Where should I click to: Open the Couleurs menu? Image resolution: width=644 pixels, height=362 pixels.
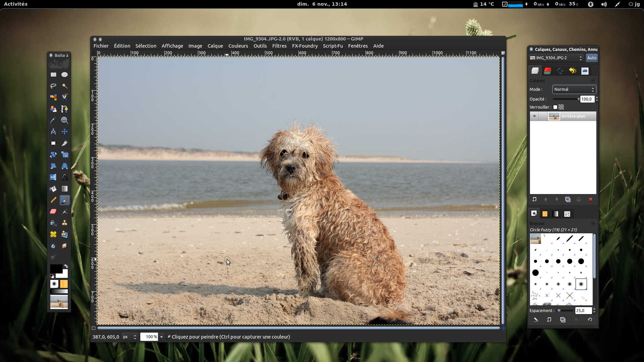238,46
